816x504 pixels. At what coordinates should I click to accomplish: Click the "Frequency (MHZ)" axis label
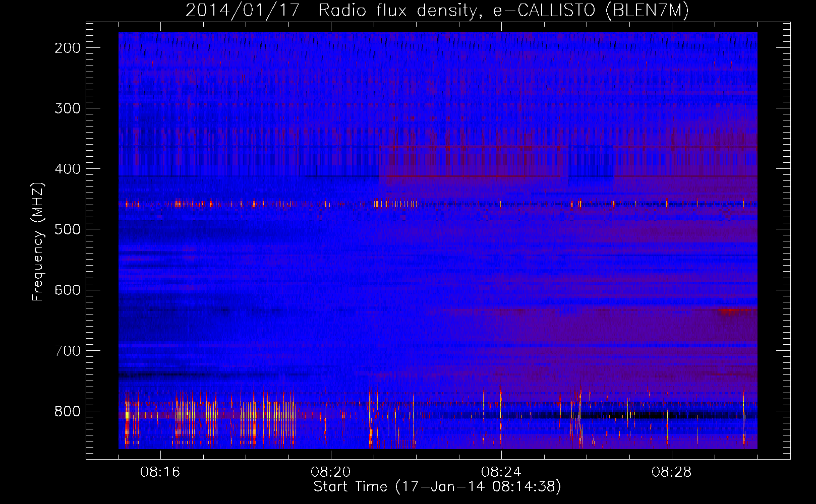coord(38,241)
